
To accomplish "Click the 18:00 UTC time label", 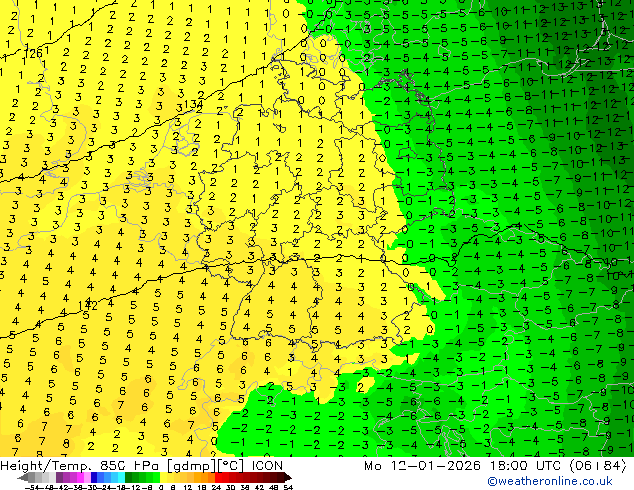I will pyautogui.click(x=527, y=466).
